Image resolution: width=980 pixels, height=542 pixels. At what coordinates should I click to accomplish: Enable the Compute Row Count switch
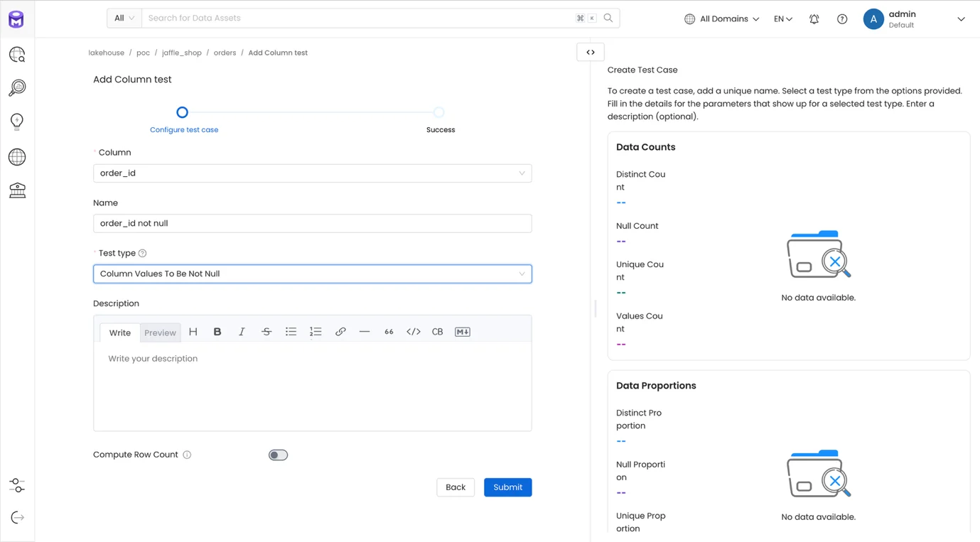pos(278,455)
